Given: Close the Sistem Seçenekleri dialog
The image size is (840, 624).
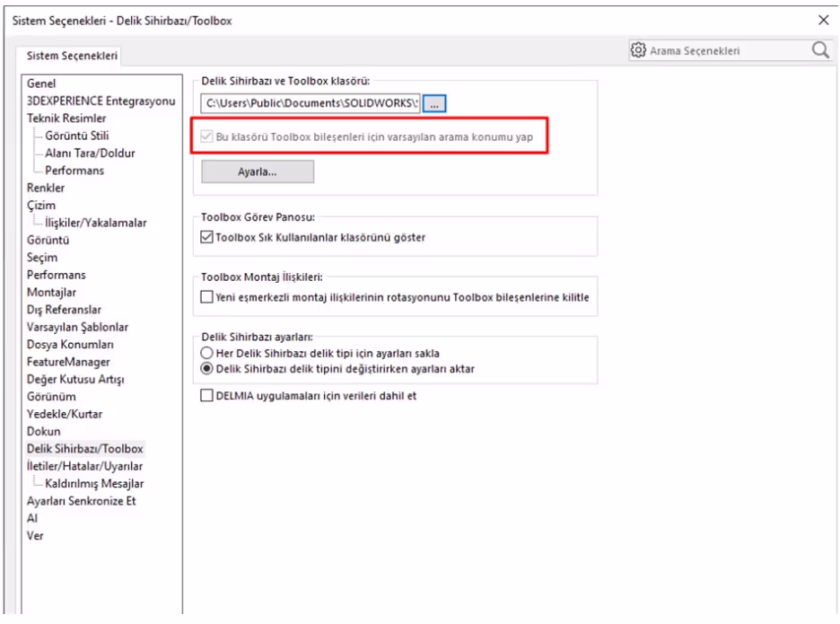Looking at the screenshot, I should click(823, 21).
